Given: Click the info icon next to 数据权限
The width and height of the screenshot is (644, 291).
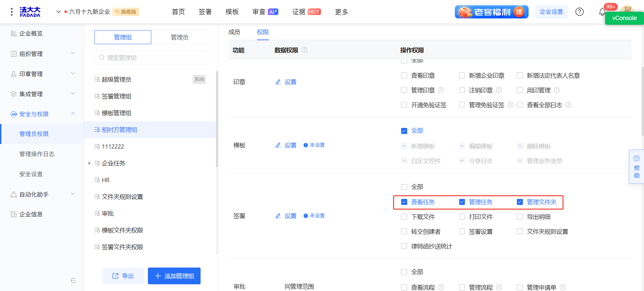Looking at the screenshot, I should click(x=304, y=50).
